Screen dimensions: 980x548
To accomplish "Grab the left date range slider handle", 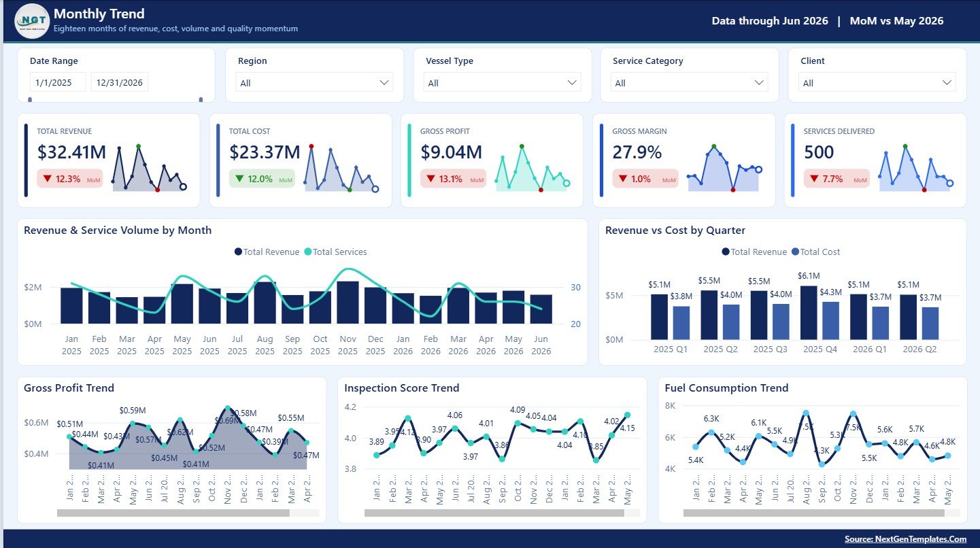I will [x=30, y=100].
